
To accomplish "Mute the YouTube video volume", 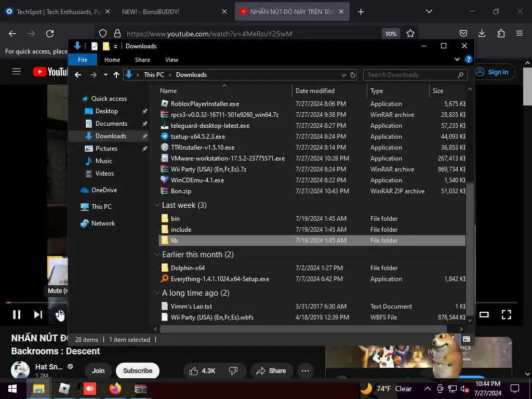I will (60, 315).
